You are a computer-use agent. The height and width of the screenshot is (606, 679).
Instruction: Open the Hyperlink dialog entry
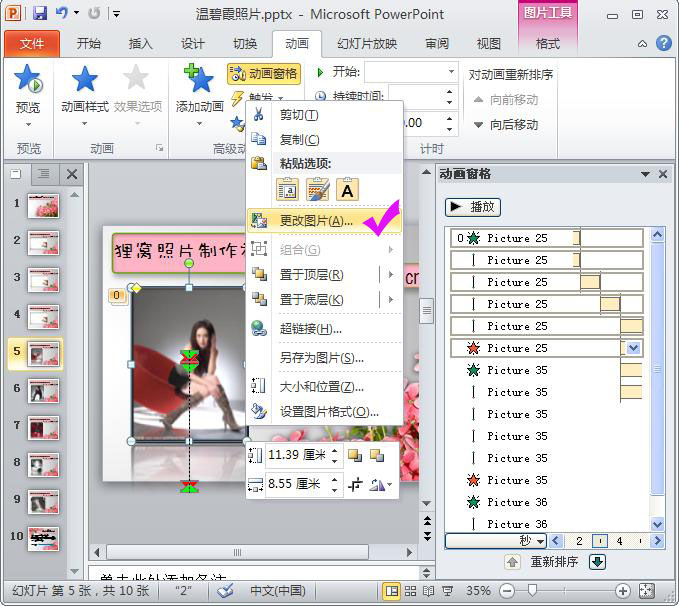point(324,329)
